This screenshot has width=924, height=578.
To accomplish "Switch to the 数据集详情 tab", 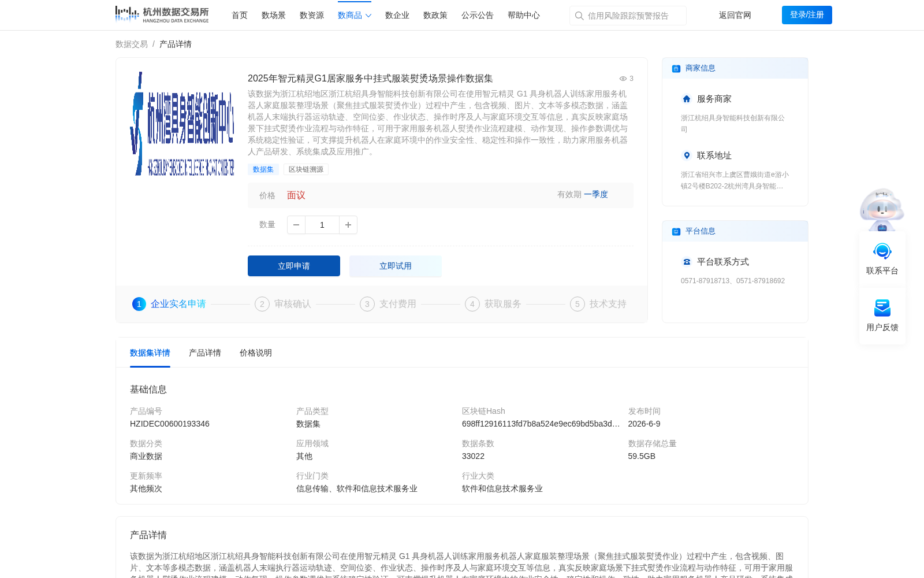I will click(150, 353).
